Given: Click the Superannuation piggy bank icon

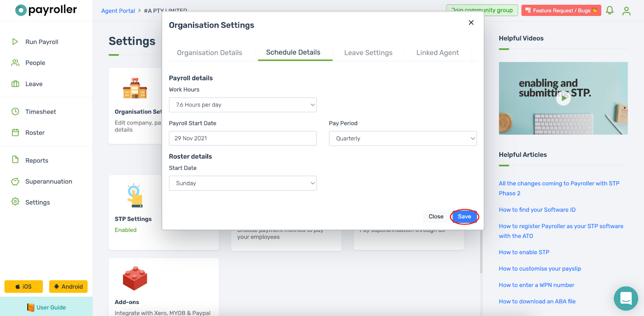Looking at the screenshot, I should 15,181.
